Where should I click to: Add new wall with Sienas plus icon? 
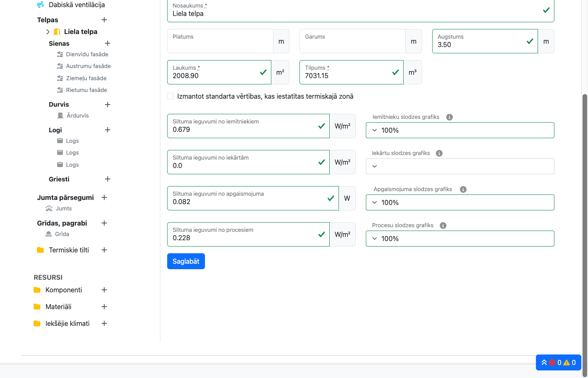108,43
